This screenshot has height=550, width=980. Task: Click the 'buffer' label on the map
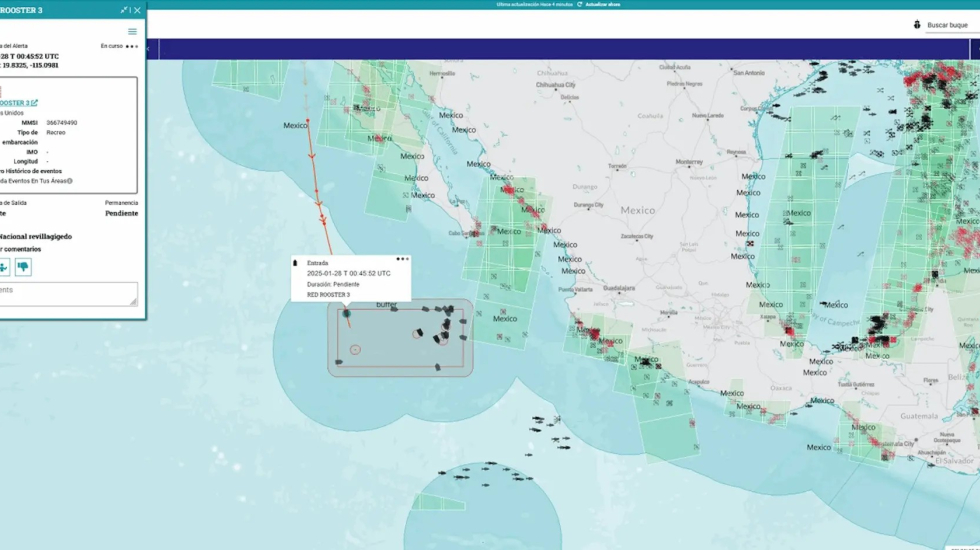point(386,305)
